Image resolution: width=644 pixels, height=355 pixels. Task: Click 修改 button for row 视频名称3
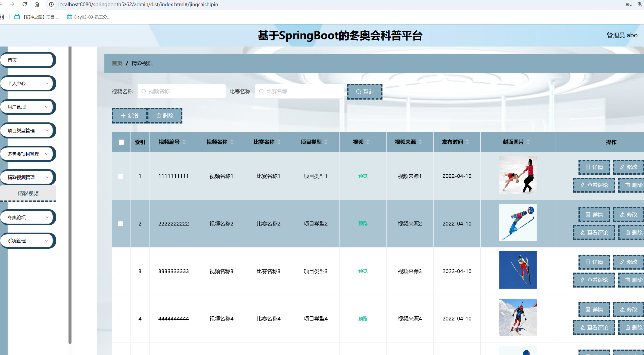coord(628,262)
